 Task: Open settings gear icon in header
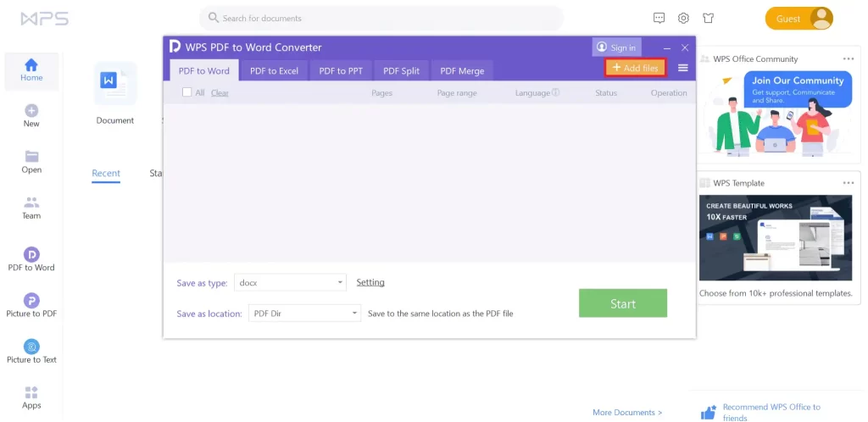click(683, 18)
